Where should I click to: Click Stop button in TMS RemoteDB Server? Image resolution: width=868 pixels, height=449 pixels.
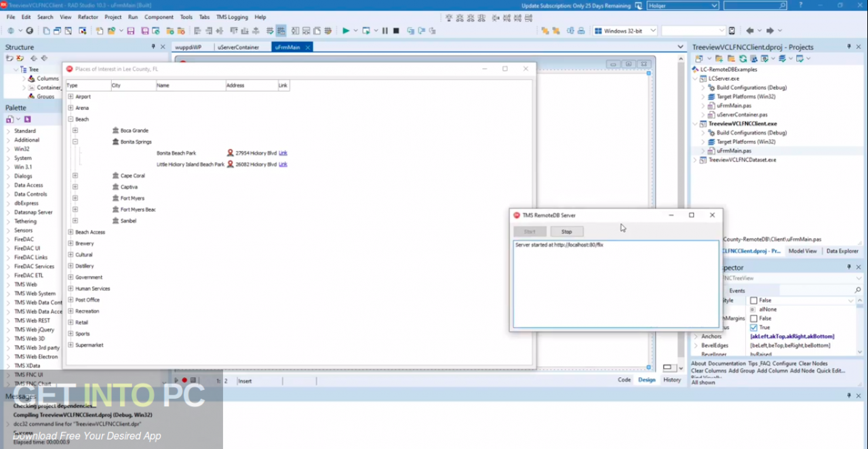[x=566, y=232]
